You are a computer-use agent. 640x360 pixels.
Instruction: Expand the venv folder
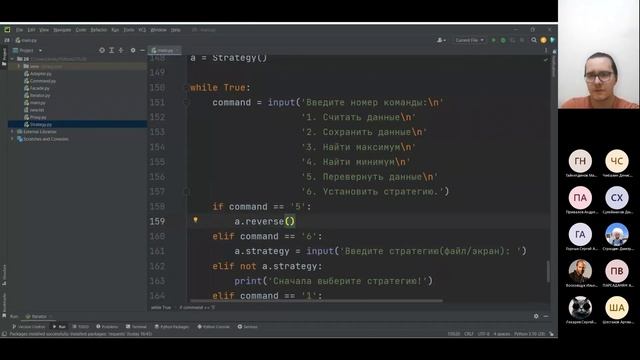click(19, 66)
